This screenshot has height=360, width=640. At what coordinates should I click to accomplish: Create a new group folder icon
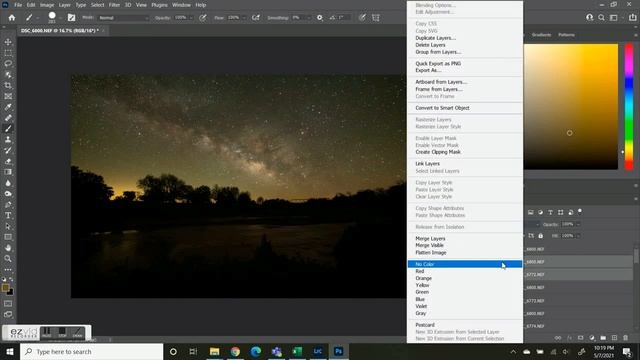click(x=603, y=338)
